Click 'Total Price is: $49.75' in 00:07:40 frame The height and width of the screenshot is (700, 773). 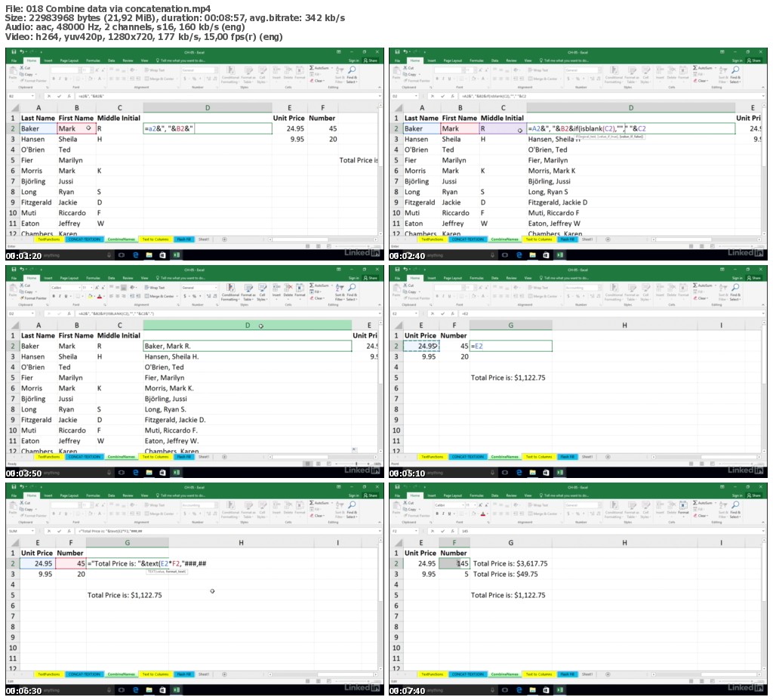pos(505,574)
